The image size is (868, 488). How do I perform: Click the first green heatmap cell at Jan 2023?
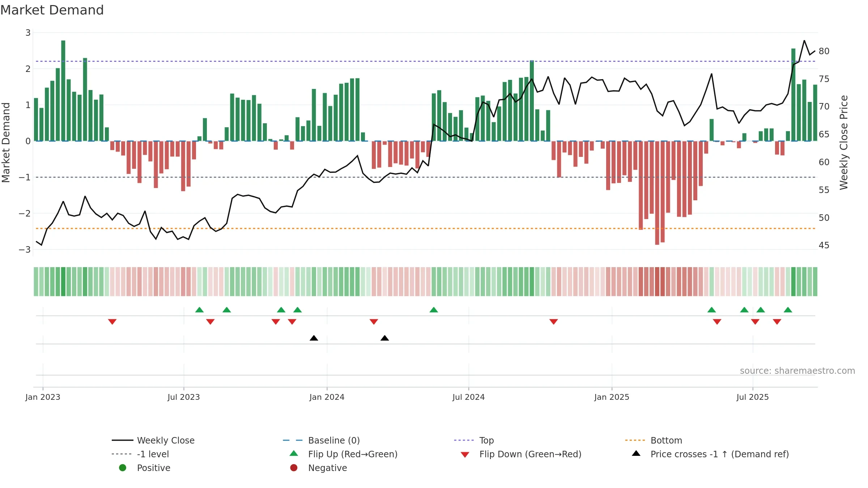click(36, 282)
